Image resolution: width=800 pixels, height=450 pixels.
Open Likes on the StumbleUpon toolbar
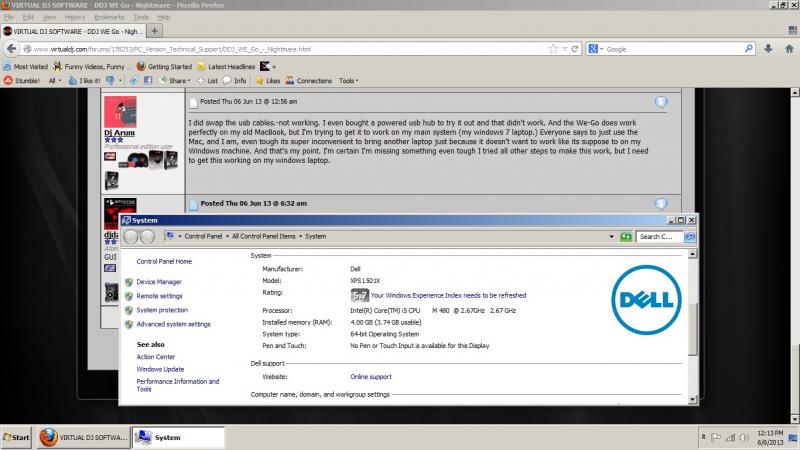[x=268, y=81]
